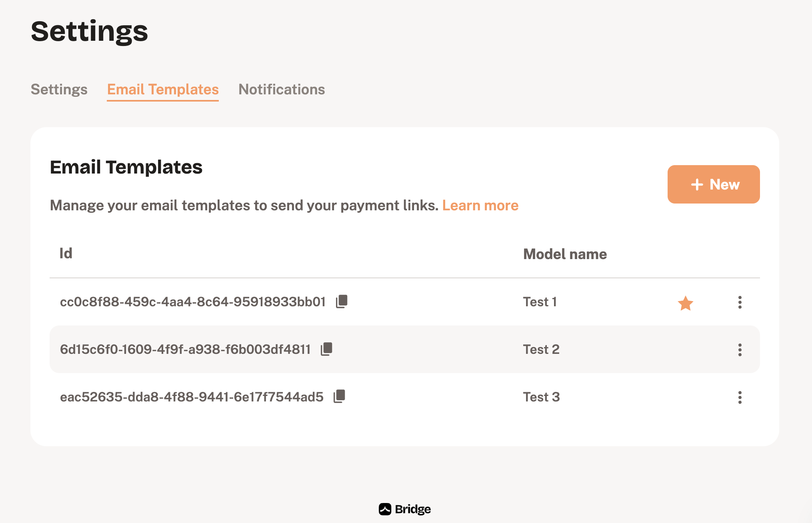Select the Test 2 template row

tap(404, 349)
